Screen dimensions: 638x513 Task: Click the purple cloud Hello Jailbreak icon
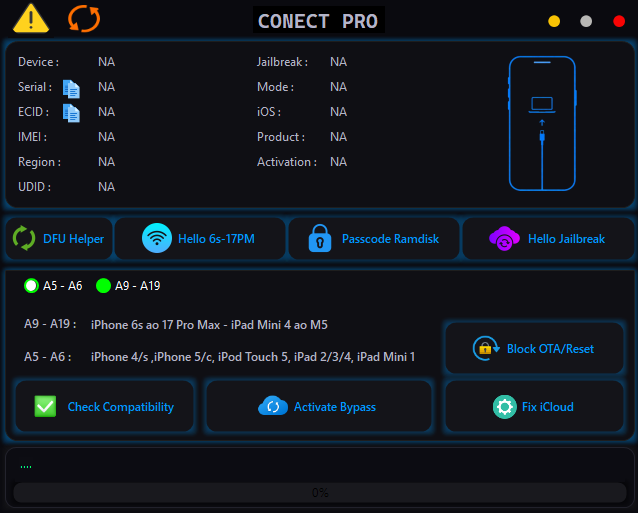504,238
